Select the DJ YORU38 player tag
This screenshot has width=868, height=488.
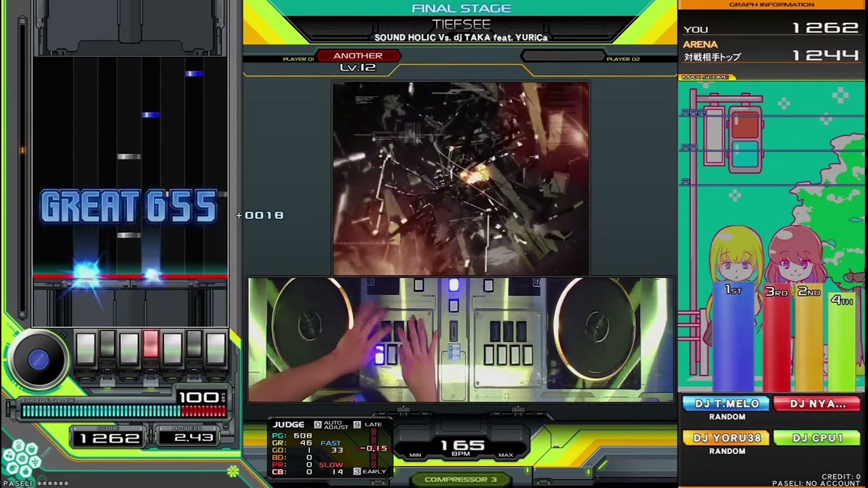[726, 438]
